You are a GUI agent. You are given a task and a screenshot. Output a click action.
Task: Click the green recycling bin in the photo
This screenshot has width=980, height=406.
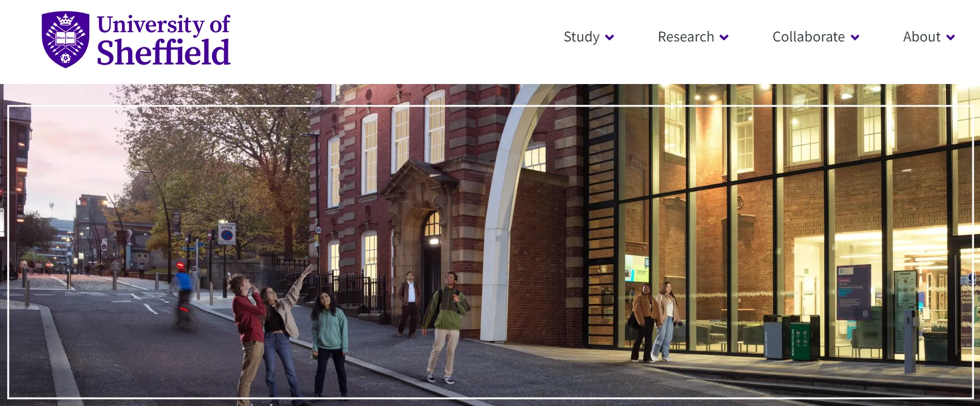pos(800,339)
